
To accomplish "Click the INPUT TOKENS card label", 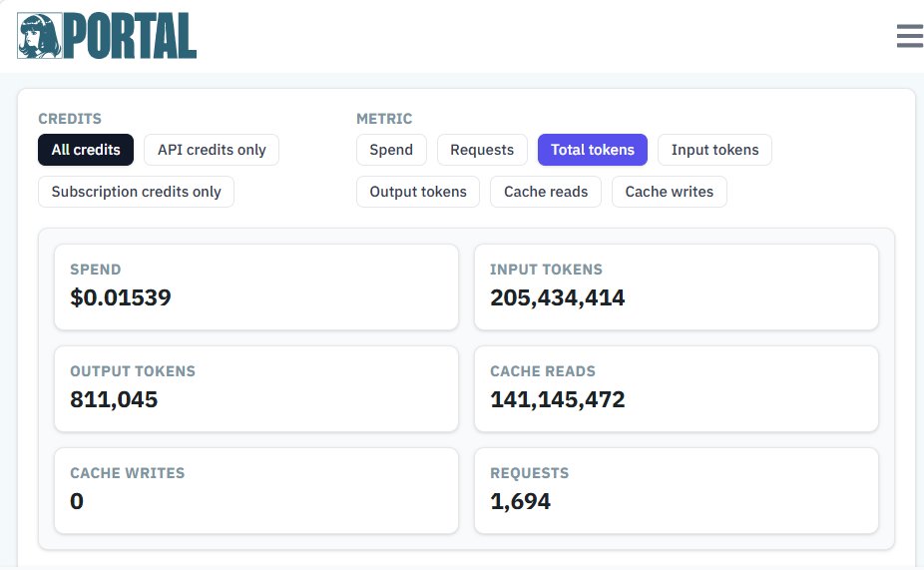I will click(x=546, y=270).
